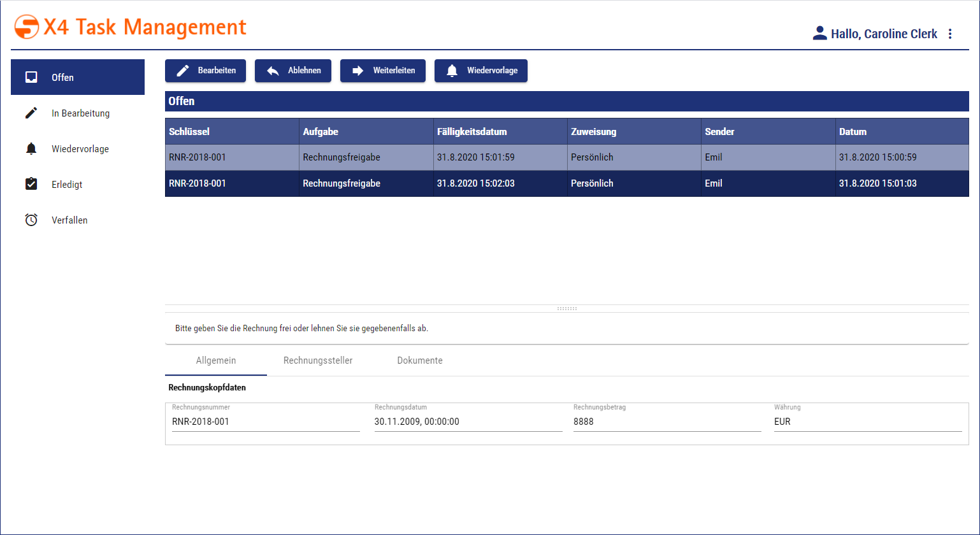Screen dimensions: 980x535
Task: Click the reply arrow icon on Ablehnen
Action: (273, 70)
